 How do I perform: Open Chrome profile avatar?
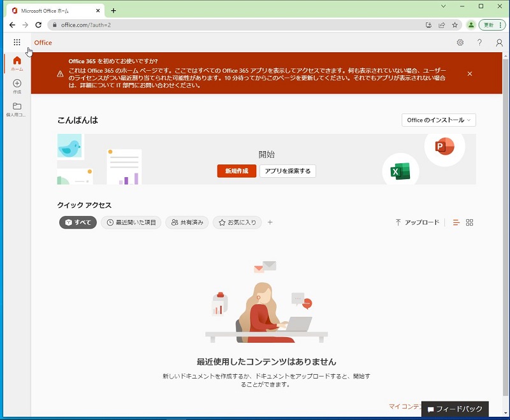click(x=471, y=25)
